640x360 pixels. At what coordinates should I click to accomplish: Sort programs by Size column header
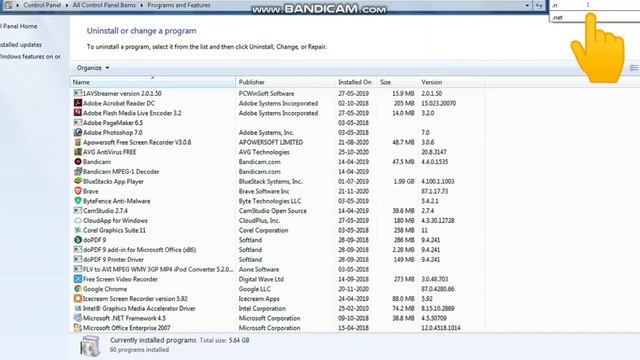(398, 82)
